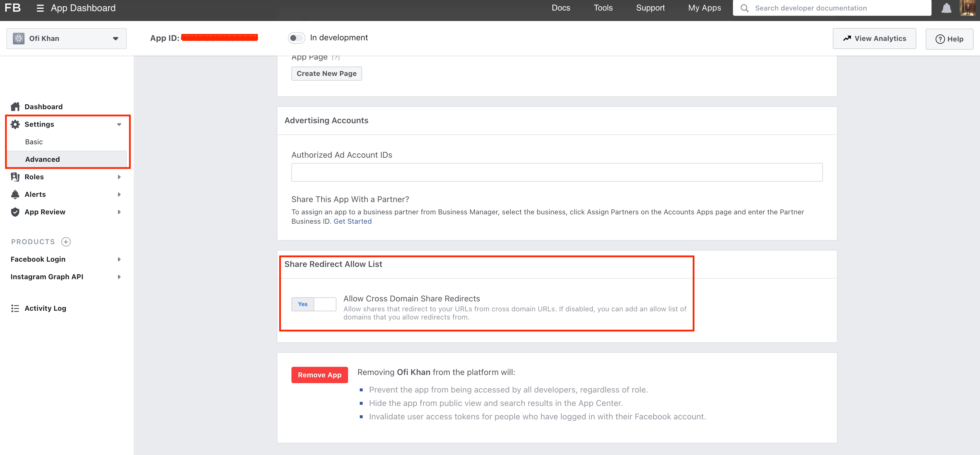
Task: Click the hamburger menu icon beside App Dashboard
Action: pos(40,8)
